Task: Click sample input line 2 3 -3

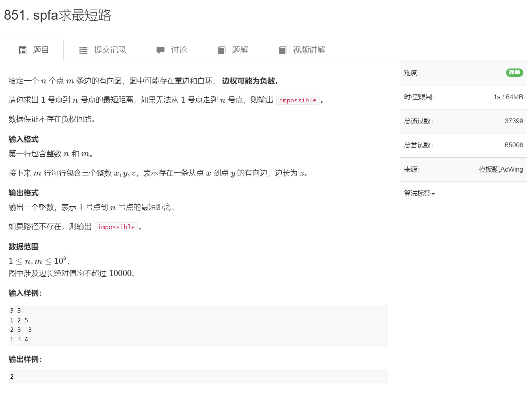Action: tap(21, 330)
